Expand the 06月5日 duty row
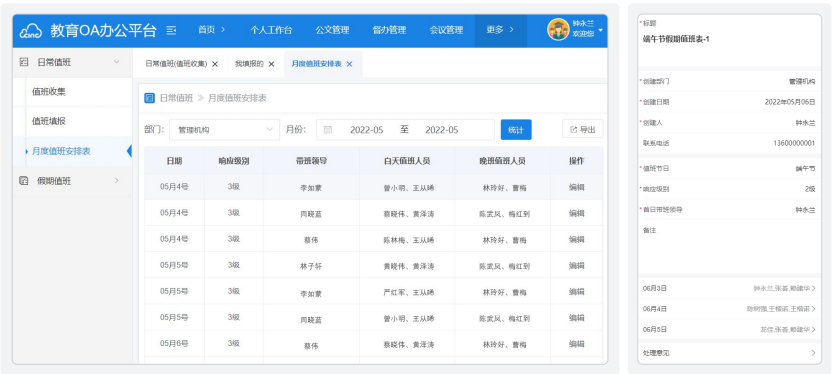 click(729, 330)
